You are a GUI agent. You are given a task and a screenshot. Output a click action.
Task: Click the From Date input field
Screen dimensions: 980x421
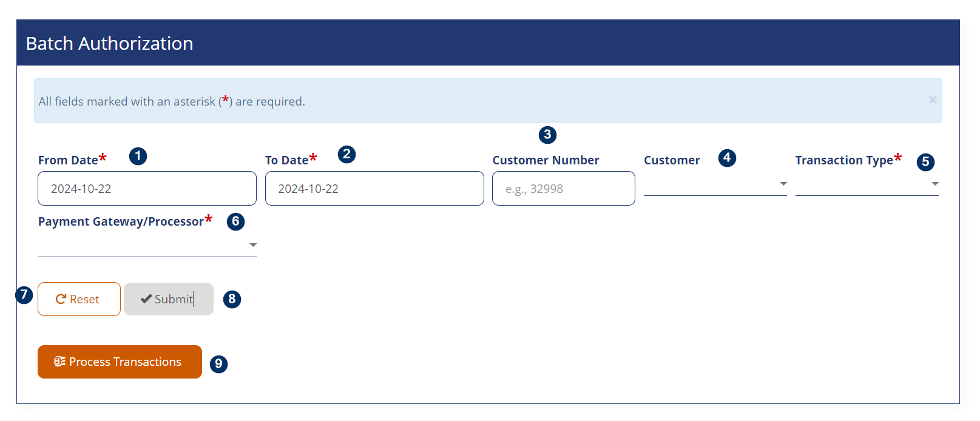click(147, 188)
